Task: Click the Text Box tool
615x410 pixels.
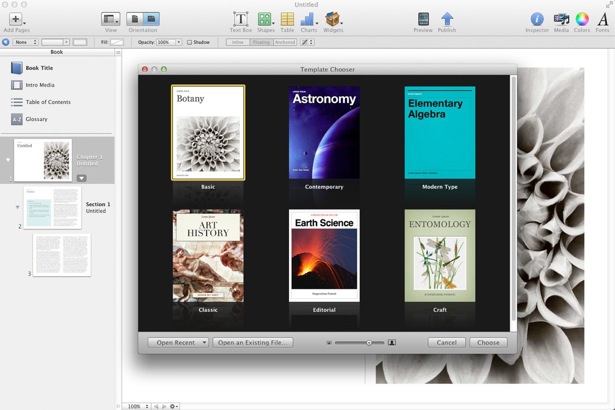Action: 241,19
